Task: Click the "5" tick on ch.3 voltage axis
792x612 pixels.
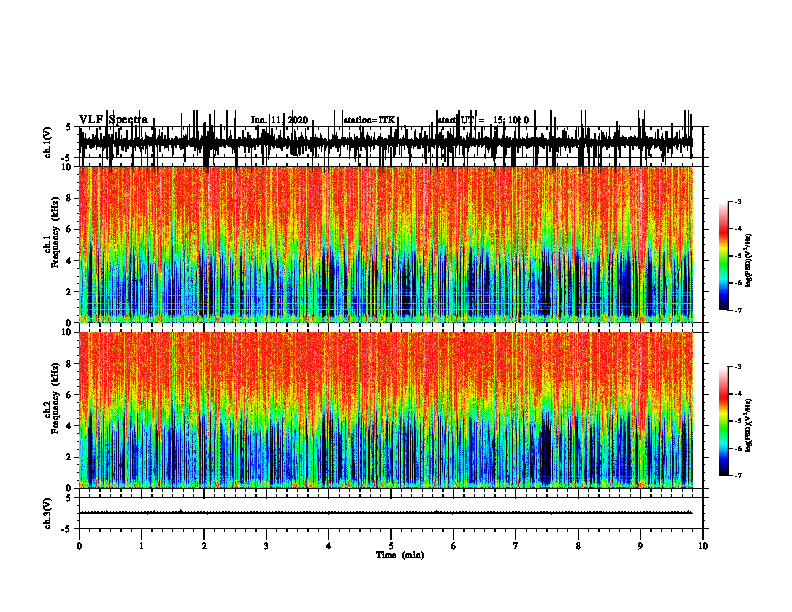Action: [x=69, y=498]
